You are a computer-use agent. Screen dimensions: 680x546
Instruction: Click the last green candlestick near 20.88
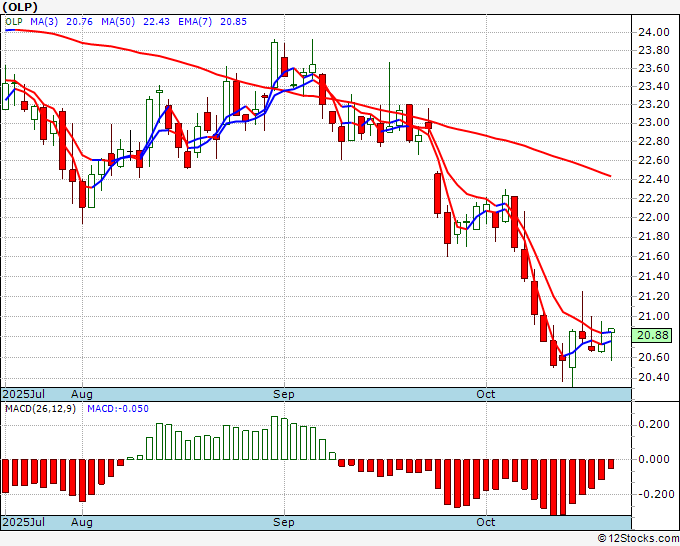pyautogui.click(x=611, y=331)
